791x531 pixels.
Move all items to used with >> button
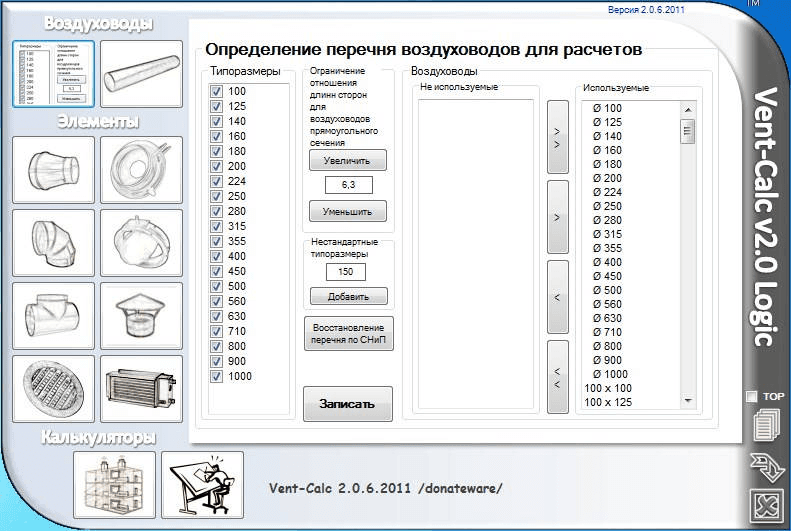pos(557,137)
